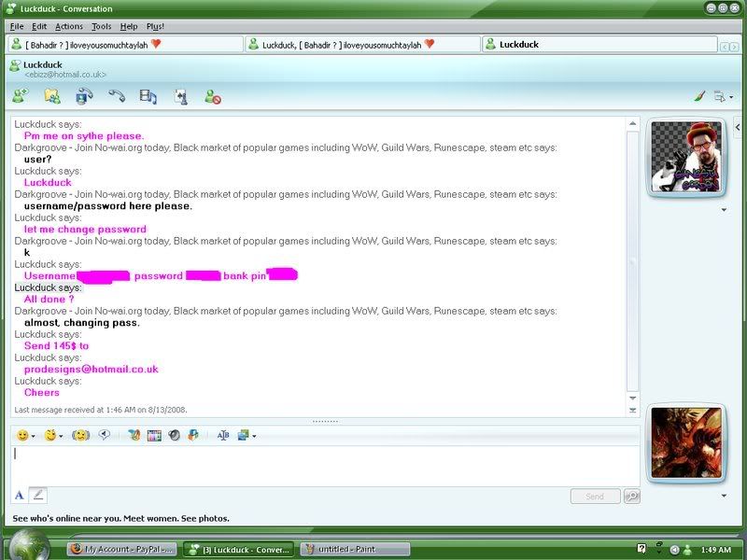Viewport: 747px width, 560px height.
Task: Click the scroll tabs left arrow
Action: click(725, 47)
